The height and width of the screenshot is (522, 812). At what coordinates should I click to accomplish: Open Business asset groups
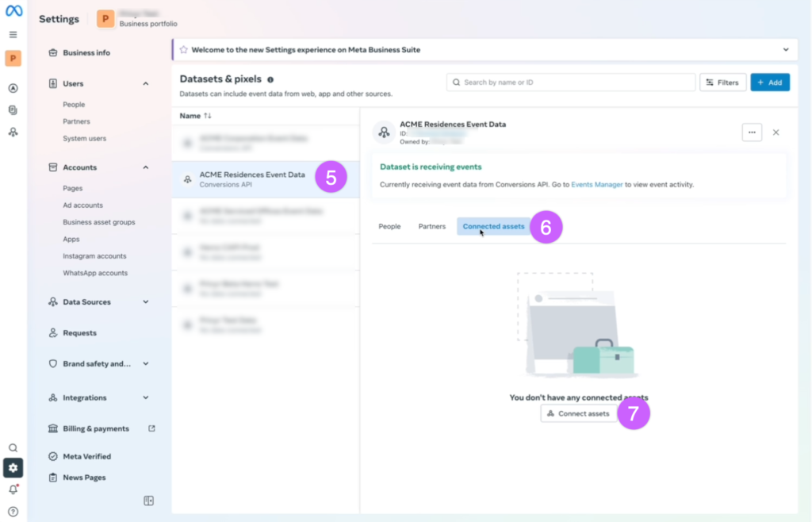(x=99, y=222)
